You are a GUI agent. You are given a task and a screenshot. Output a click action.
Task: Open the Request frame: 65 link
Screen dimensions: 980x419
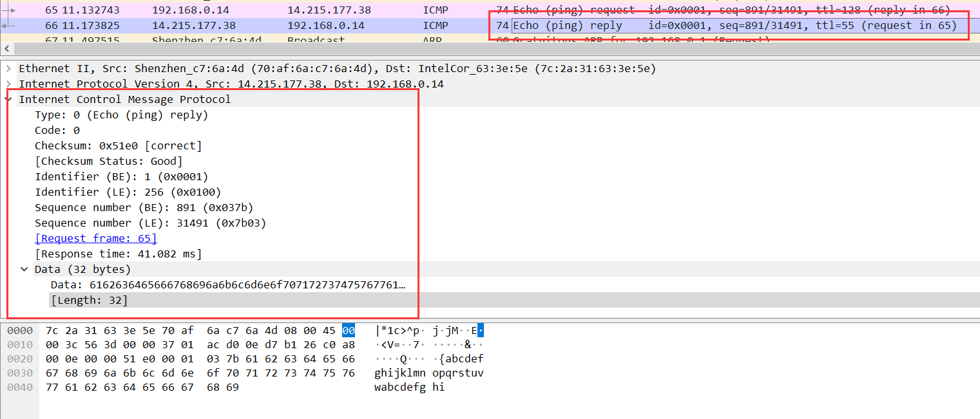tap(96, 238)
